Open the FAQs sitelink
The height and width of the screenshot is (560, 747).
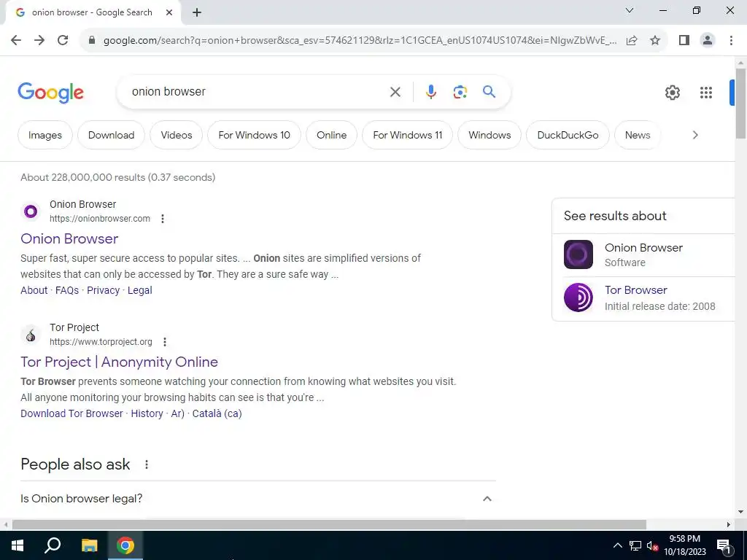coord(67,290)
